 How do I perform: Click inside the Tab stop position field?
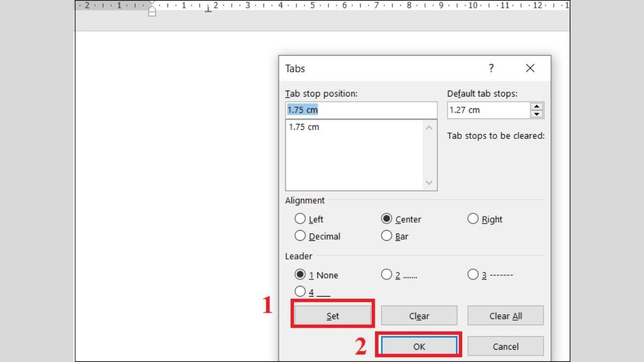click(361, 109)
